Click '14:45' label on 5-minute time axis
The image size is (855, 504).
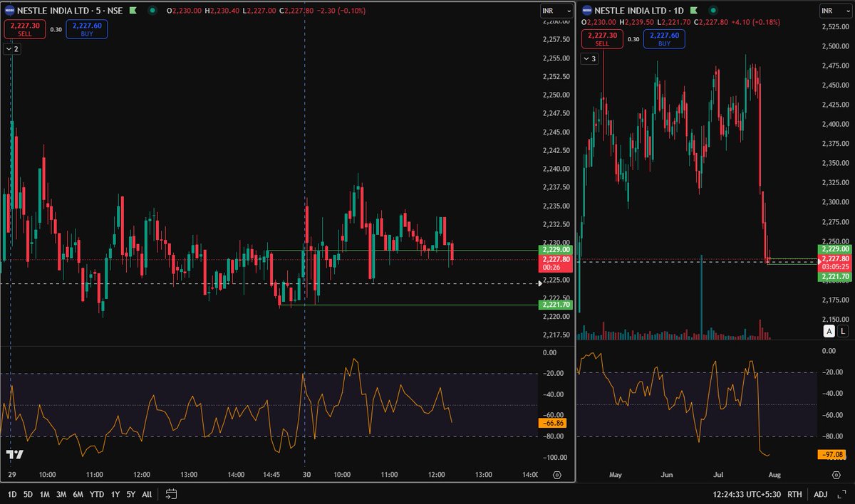273,474
